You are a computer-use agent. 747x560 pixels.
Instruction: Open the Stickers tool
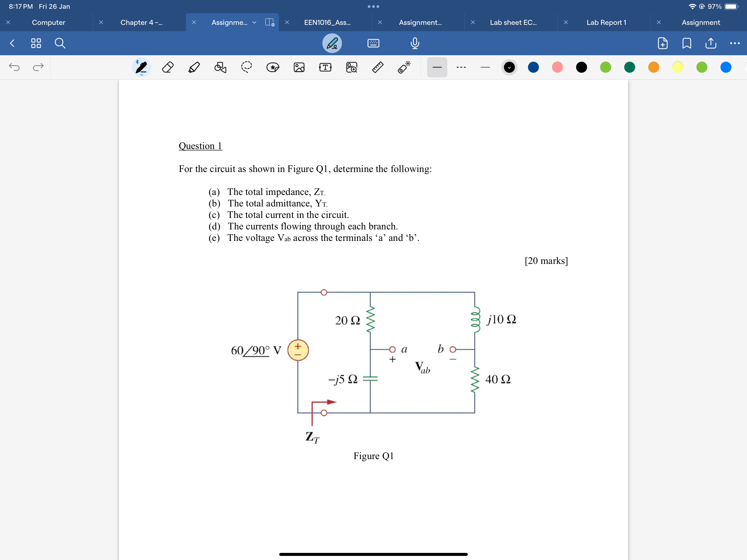(x=273, y=67)
